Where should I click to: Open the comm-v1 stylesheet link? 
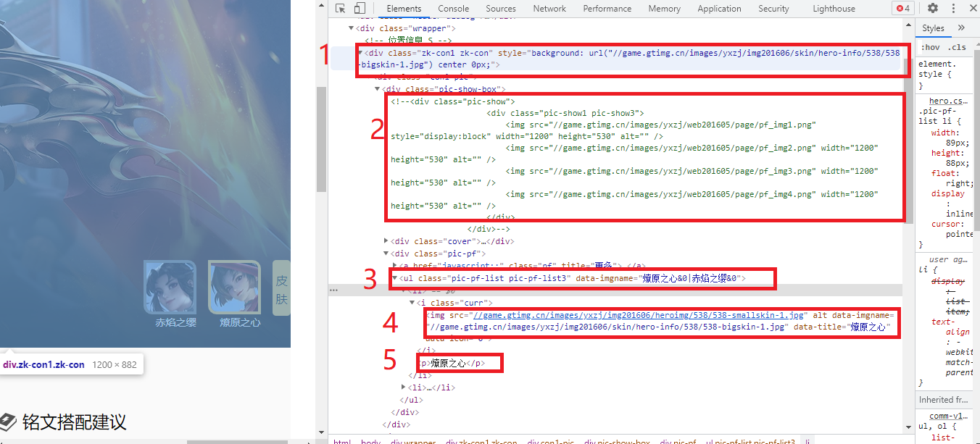pos(948,416)
